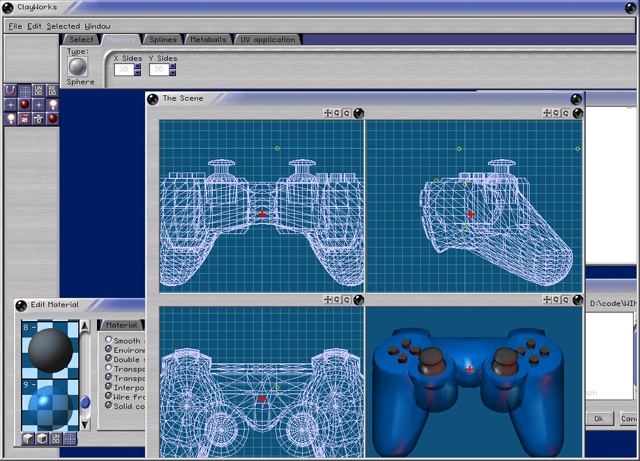Click the solid cube icon in Edit Material

coord(42,439)
